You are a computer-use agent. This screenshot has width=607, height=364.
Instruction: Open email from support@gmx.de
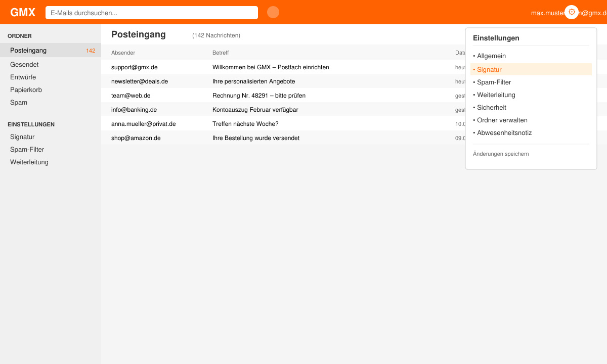135,67
